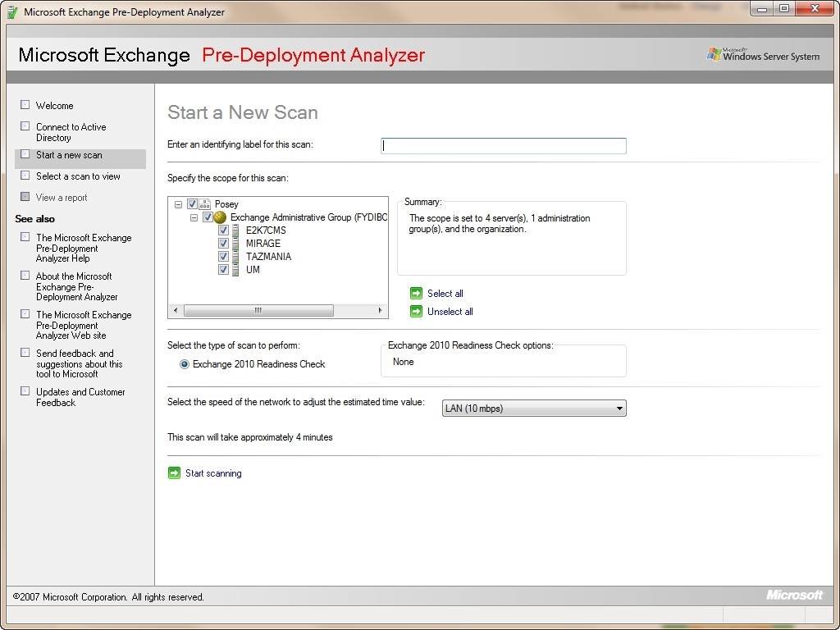Click the bullet icon beside Pre-Deployment Analyzer Help
The height and width of the screenshot is (630, 840).
click(x=25, y=237)
